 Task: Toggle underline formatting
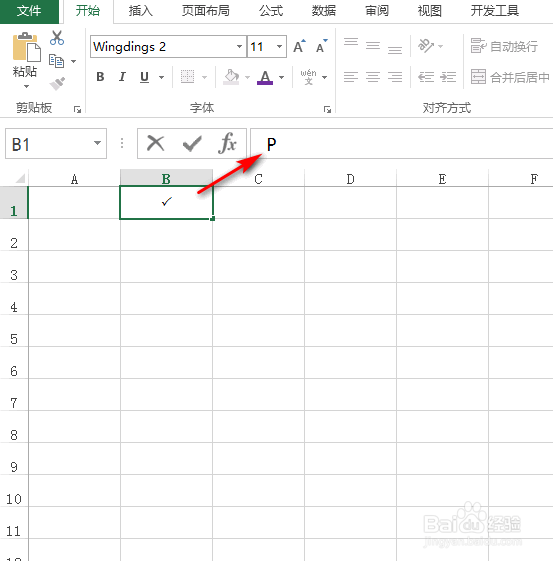tap(144, 77)
